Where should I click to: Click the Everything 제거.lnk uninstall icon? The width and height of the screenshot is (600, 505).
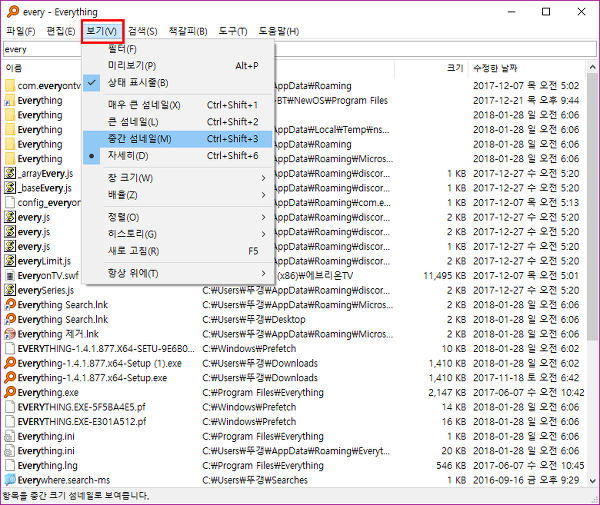point(10,334)
